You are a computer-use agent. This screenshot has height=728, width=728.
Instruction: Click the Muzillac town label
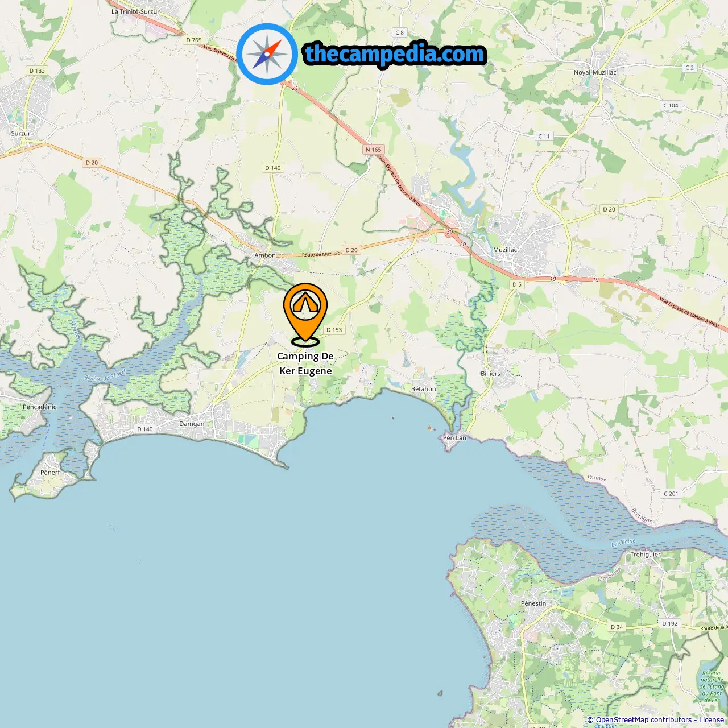[x=505, y=250]
